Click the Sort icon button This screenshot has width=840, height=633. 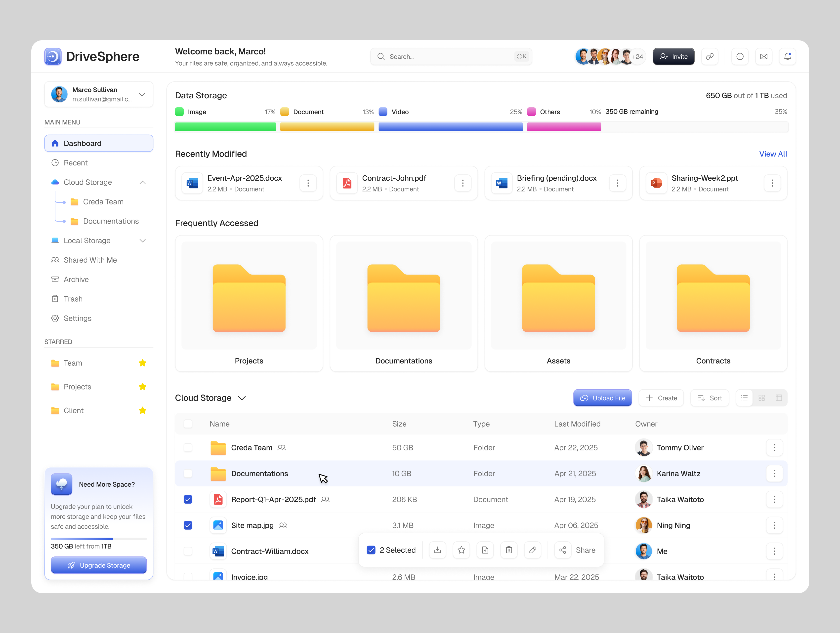(709, 398)
